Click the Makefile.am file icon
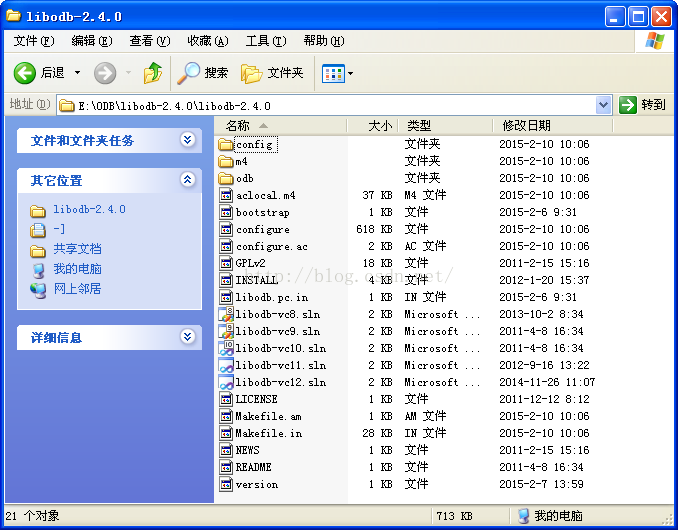 click(x=226, y=416)
